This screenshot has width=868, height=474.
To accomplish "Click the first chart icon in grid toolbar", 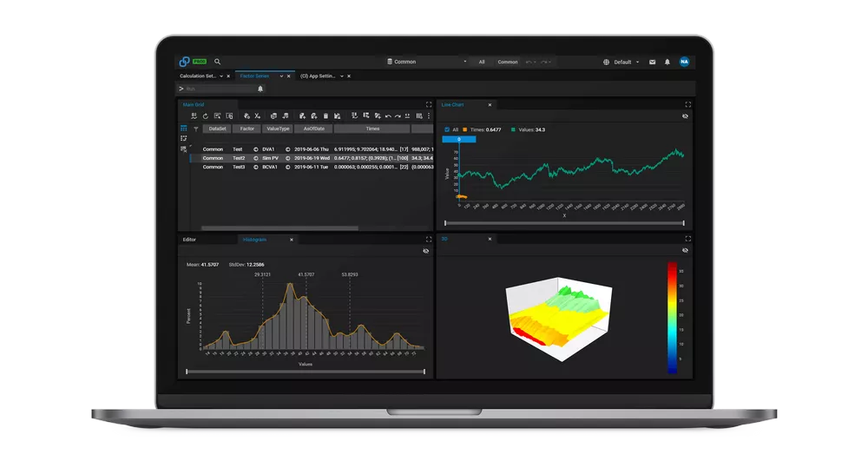I will (194, 116).
